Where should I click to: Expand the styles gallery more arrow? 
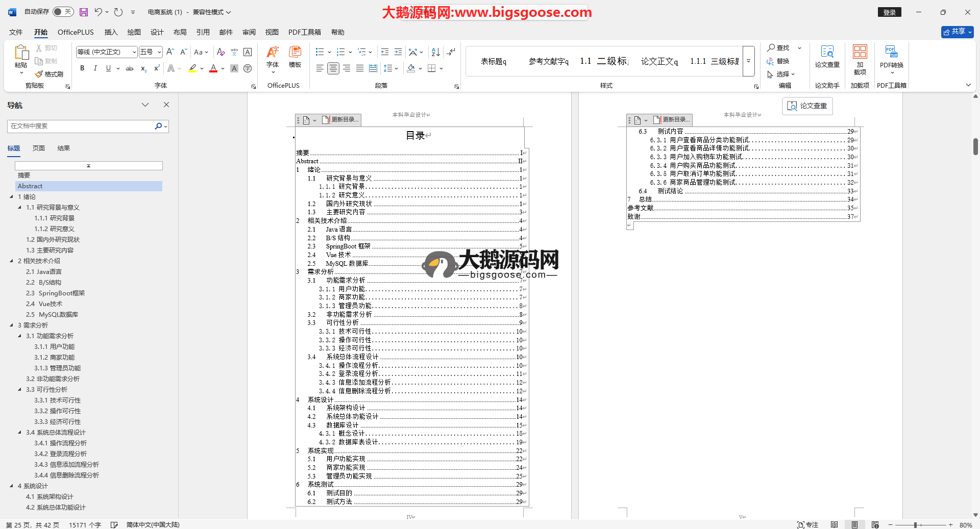tap(748, 61)
